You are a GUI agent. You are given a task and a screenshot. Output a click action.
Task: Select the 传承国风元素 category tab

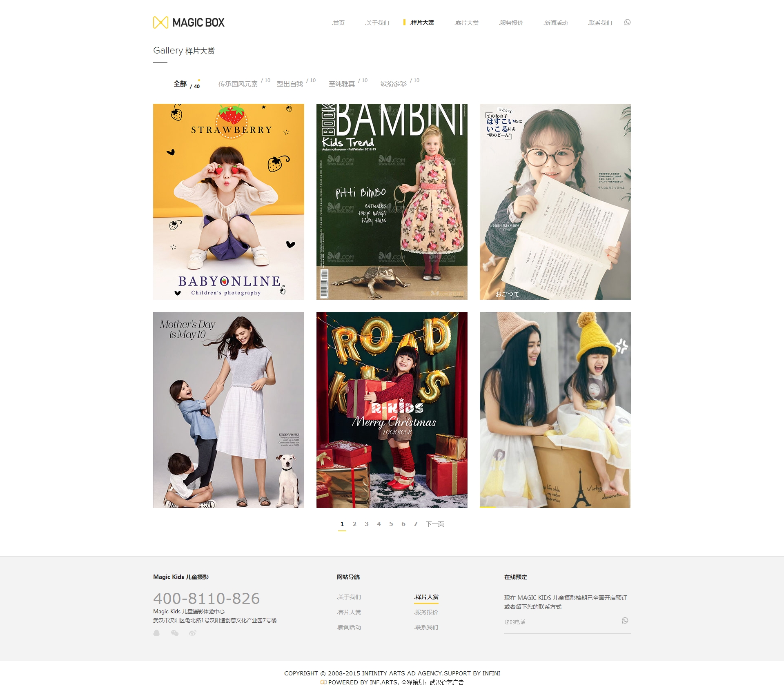238,84
